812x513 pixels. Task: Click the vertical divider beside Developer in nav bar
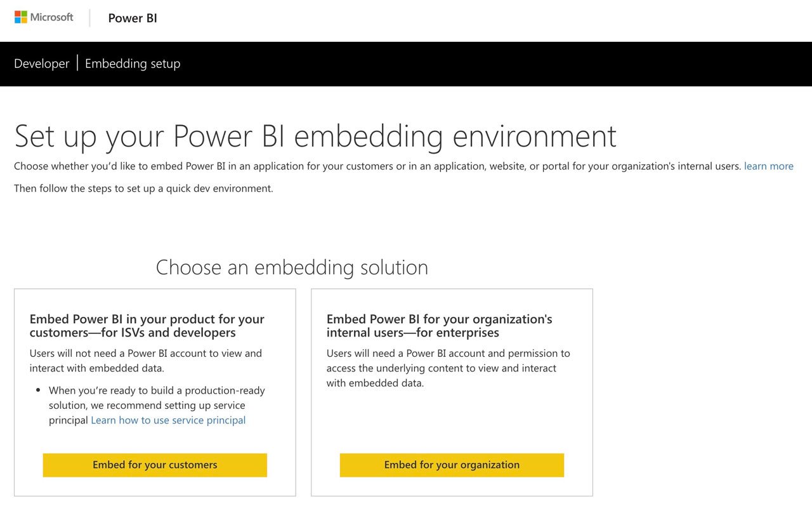coord(77,63)
